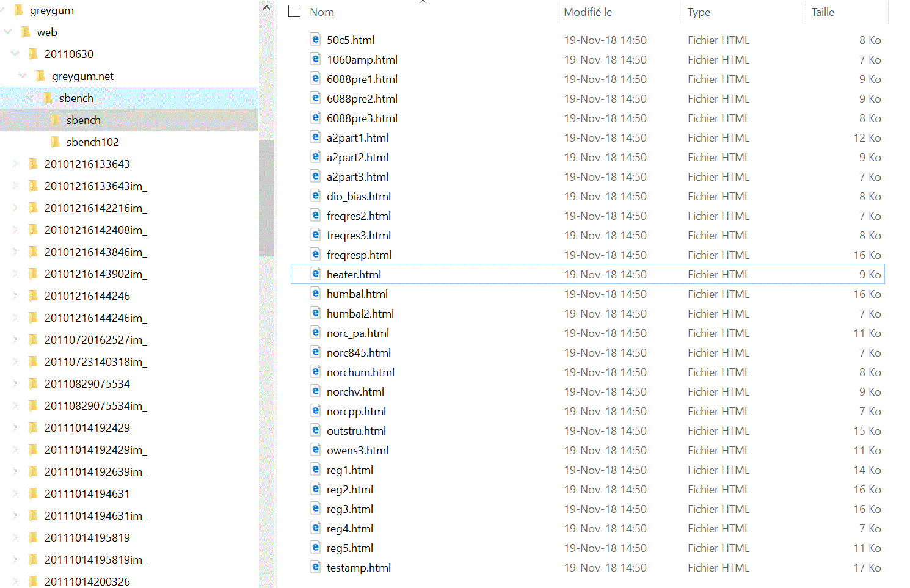
Task: Click the 50c5.html file icon
Action: coord(315,40)
